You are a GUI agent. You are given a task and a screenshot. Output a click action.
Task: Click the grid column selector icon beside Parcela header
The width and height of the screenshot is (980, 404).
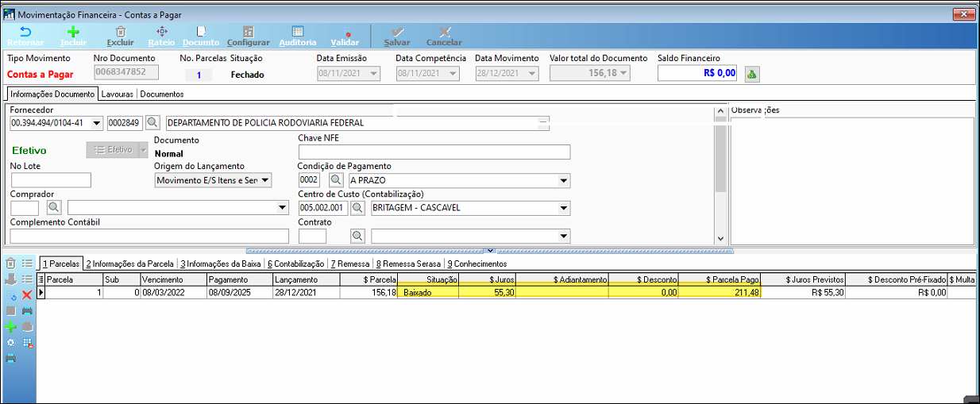(x=41, y=280)
